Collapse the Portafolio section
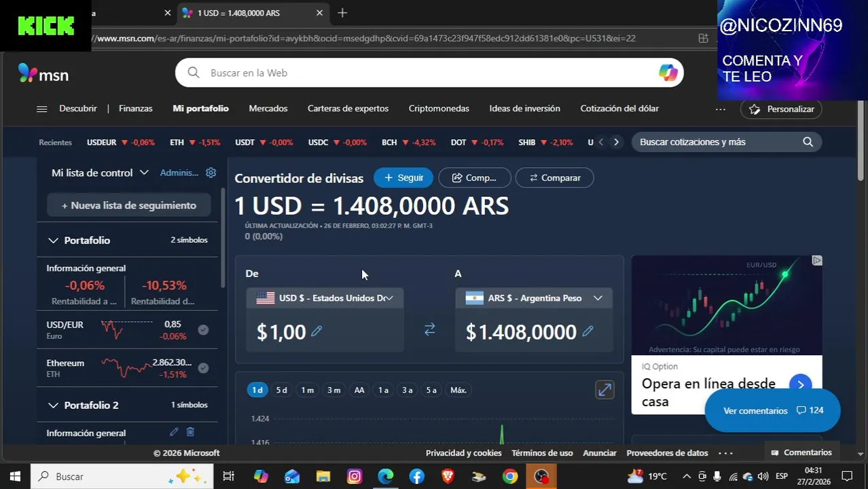This screenshot has width=868, height=489. 53,240
